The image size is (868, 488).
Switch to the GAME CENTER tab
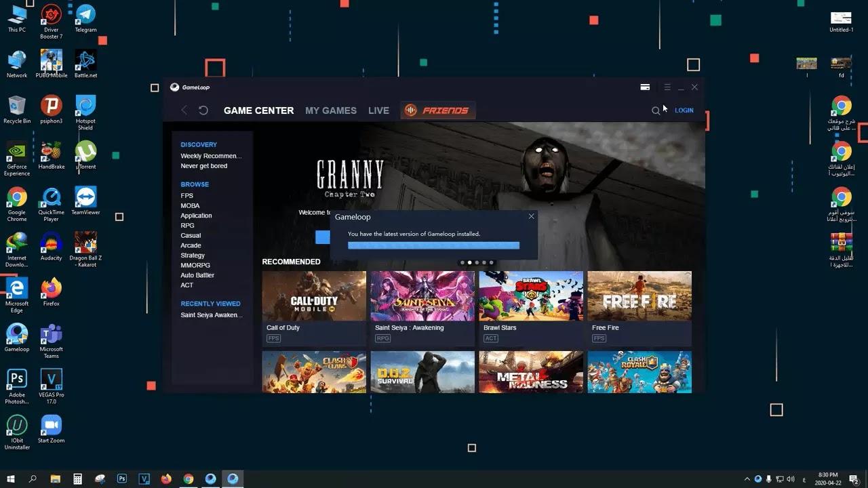pyautogui.click(x=259, y=110)
